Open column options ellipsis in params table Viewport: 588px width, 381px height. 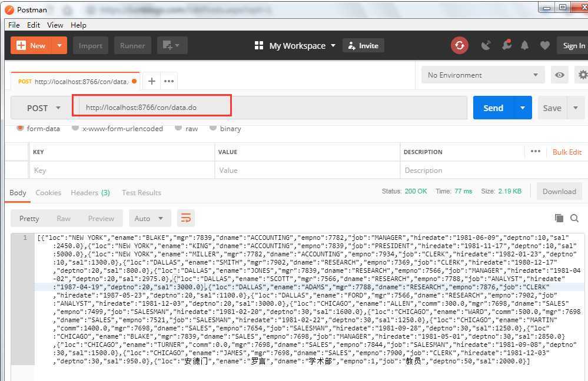pos(536,151)
